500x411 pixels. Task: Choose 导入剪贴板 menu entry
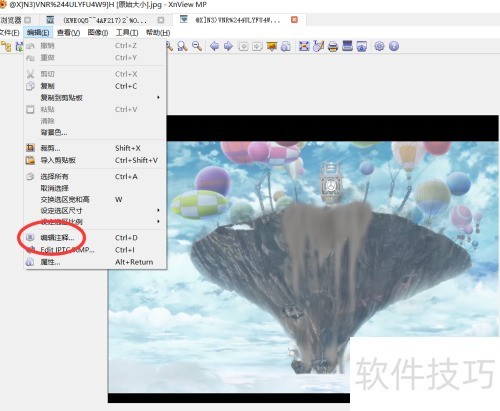tap(95, 160)
